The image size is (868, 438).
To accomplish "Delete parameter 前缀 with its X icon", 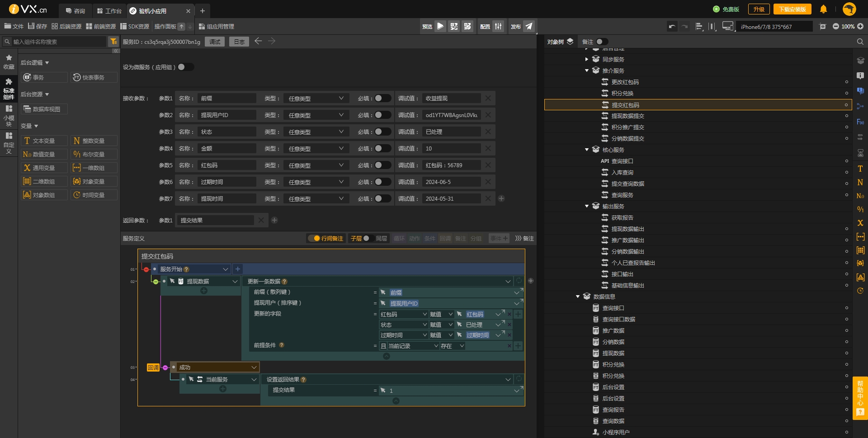I will click(488, 98).
